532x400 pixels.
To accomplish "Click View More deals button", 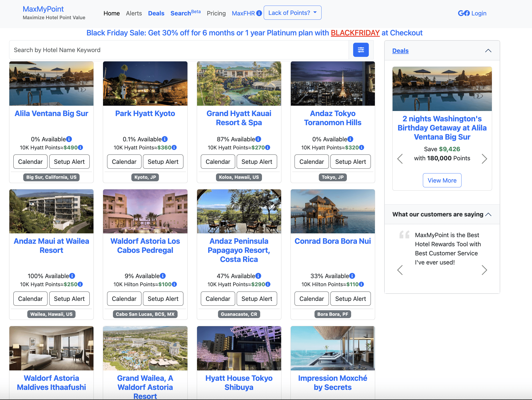I will click(x=442, y=180).
